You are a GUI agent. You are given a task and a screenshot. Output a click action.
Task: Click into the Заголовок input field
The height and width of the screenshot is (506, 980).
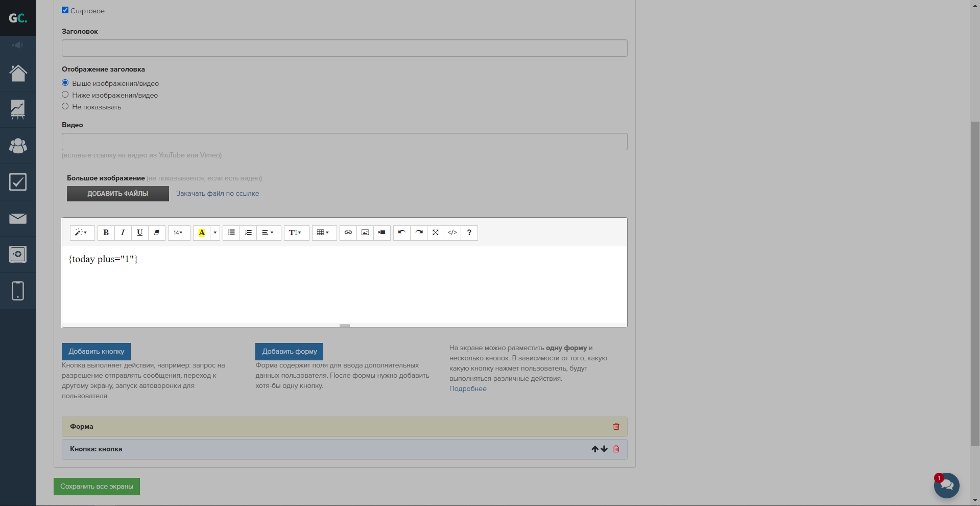344,48
